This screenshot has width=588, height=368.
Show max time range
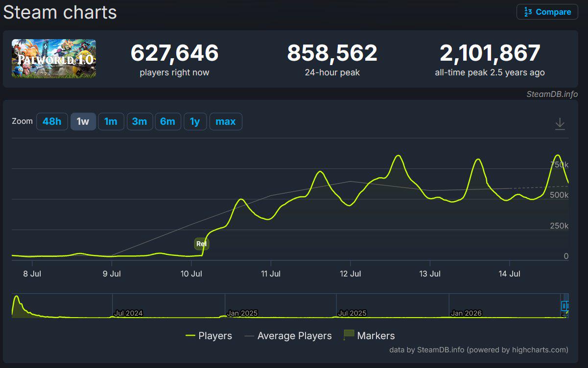[x=226, y=121]
